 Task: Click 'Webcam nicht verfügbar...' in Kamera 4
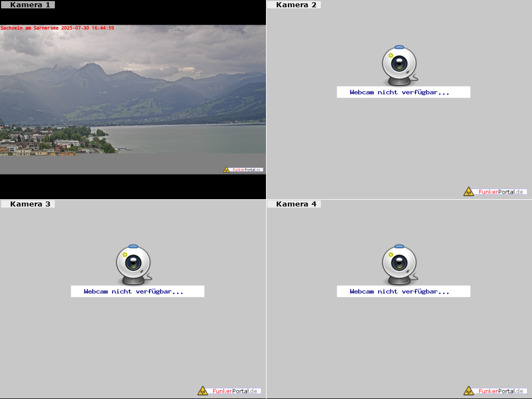403,291
